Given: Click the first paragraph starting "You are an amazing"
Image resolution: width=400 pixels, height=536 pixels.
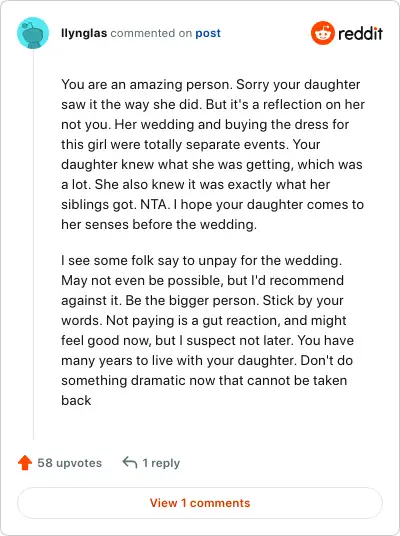Looking at the screenshot, I should 213,154.
